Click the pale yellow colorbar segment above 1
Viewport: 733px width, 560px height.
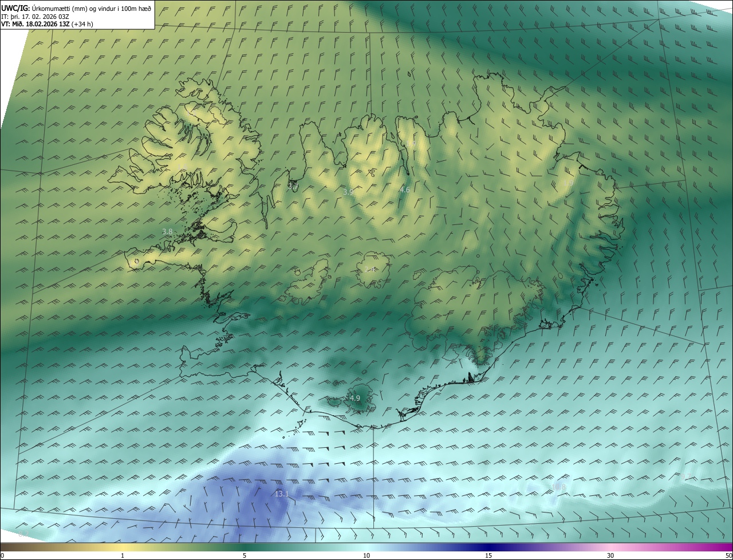[x=123, y=547]
